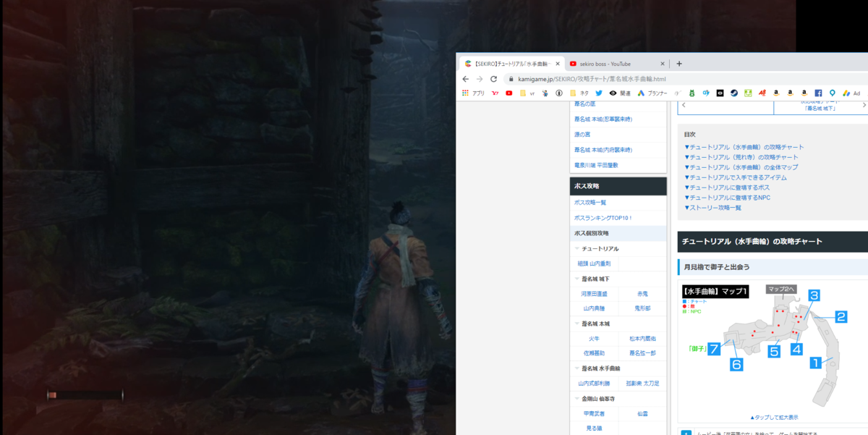868x435 pixels.
Task: Open 仙雲 boss guide
Action: coord(642,414)
